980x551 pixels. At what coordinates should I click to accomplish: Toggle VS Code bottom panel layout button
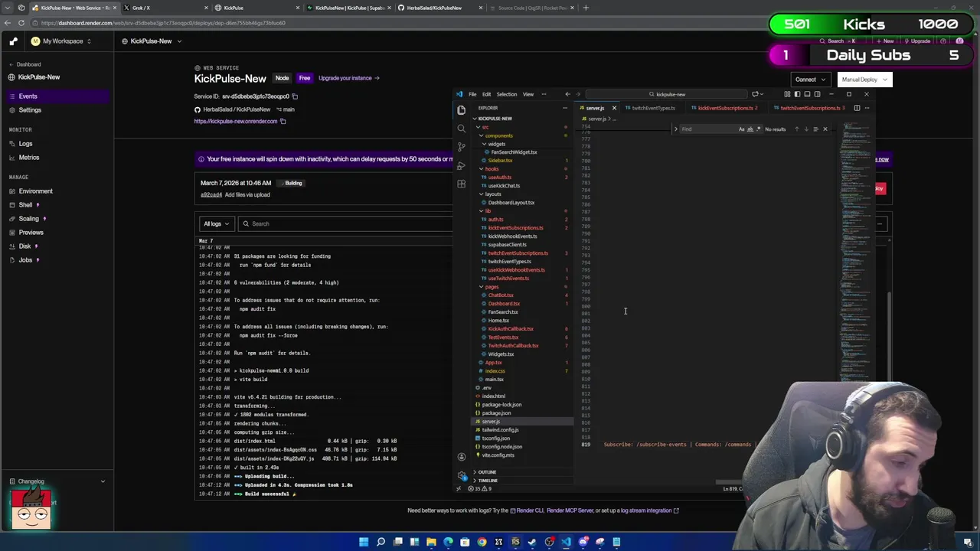(807, 94)
